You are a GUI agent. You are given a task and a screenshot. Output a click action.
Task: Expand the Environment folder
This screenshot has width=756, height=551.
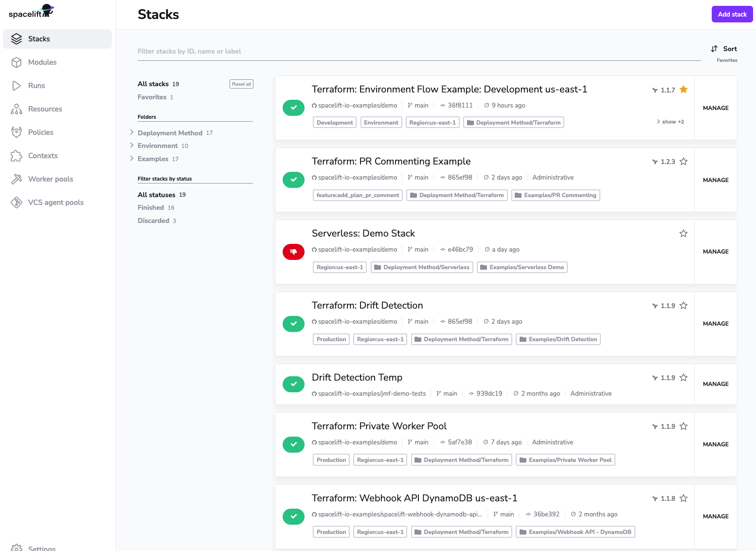pyautogui.click(x=132, y=146)
